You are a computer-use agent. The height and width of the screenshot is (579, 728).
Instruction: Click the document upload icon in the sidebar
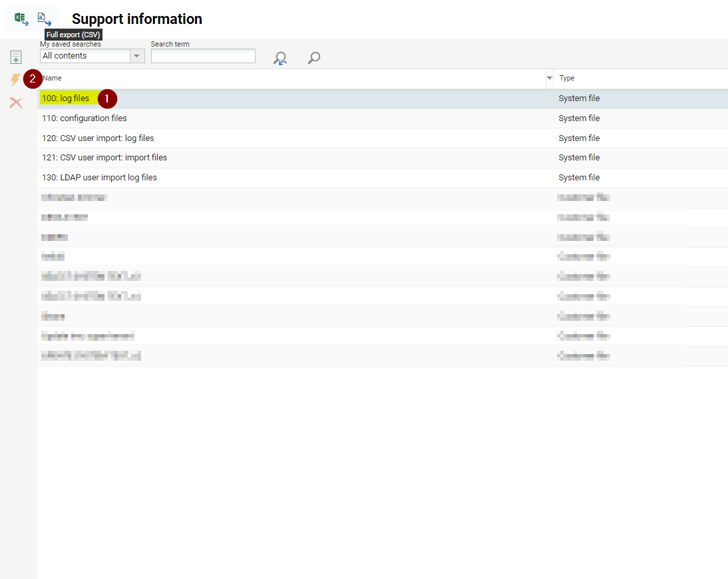pyautogui.click(x=15, y=57)
